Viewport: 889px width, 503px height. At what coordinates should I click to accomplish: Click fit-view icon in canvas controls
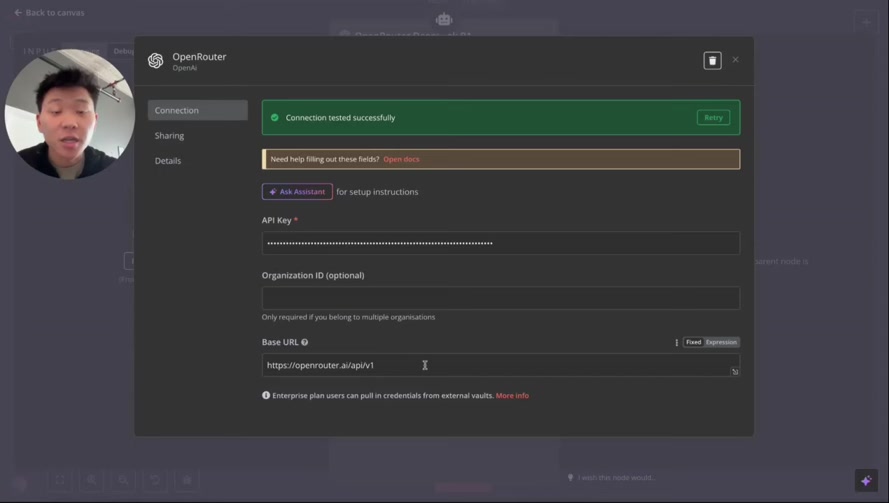[x=60, y=480]
